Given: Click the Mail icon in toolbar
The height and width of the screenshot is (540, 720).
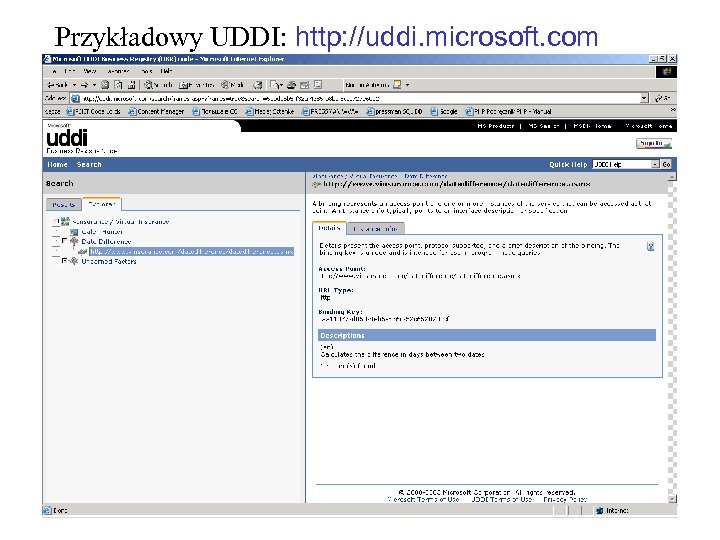Looking at the screenshot, I should [x=276, y=85].
